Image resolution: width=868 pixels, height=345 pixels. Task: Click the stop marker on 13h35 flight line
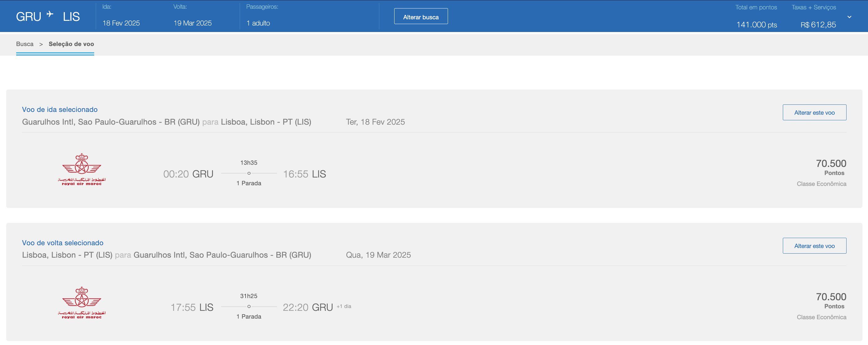point(249,173)
